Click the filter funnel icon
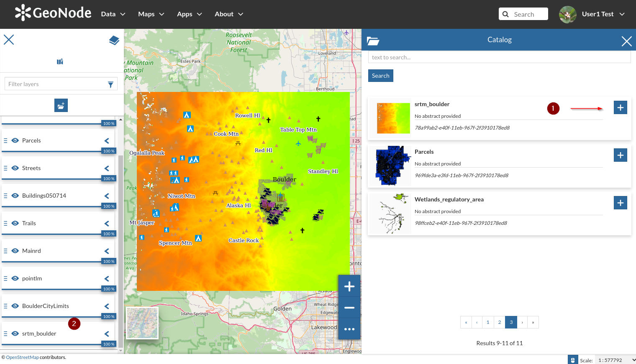 110,84
